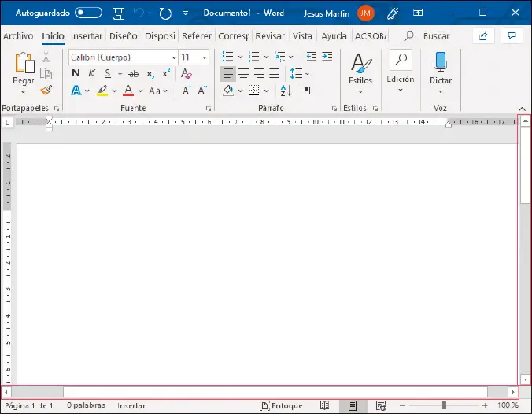The image size is (532, 414).
Task: Save the document with the floppy icon
Action: click(x=118, y=13)
